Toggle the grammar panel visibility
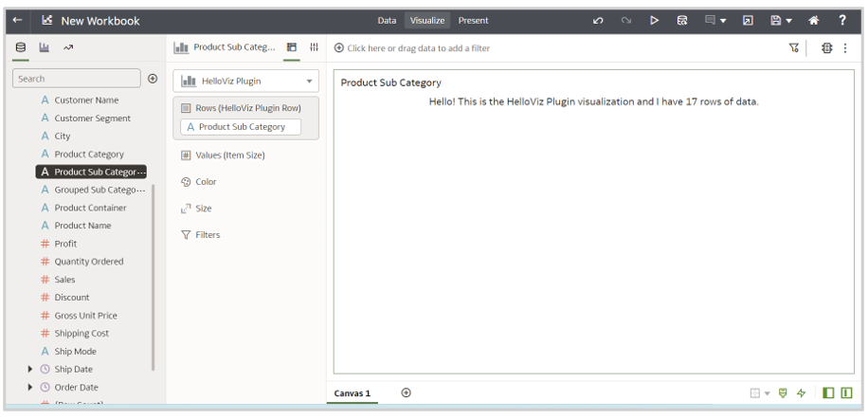This screenshot has width=868, height=419. (x=846, y=392)
